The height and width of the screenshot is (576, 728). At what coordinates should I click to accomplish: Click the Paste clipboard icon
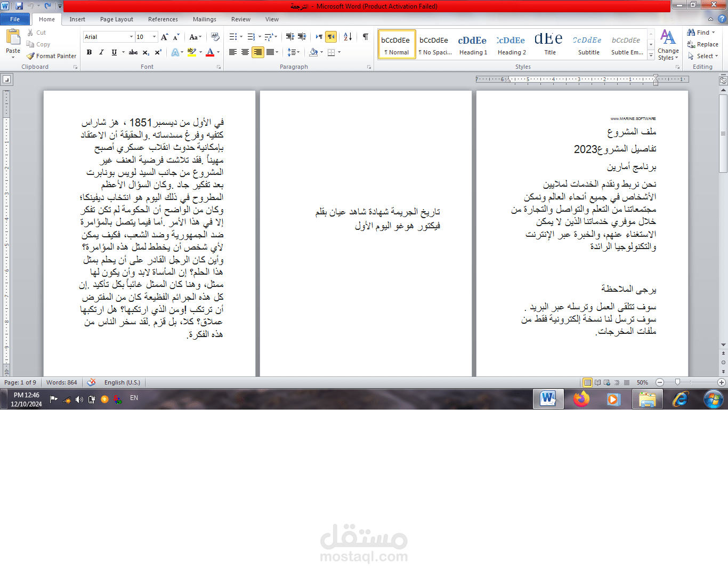(x=13, y=36)
